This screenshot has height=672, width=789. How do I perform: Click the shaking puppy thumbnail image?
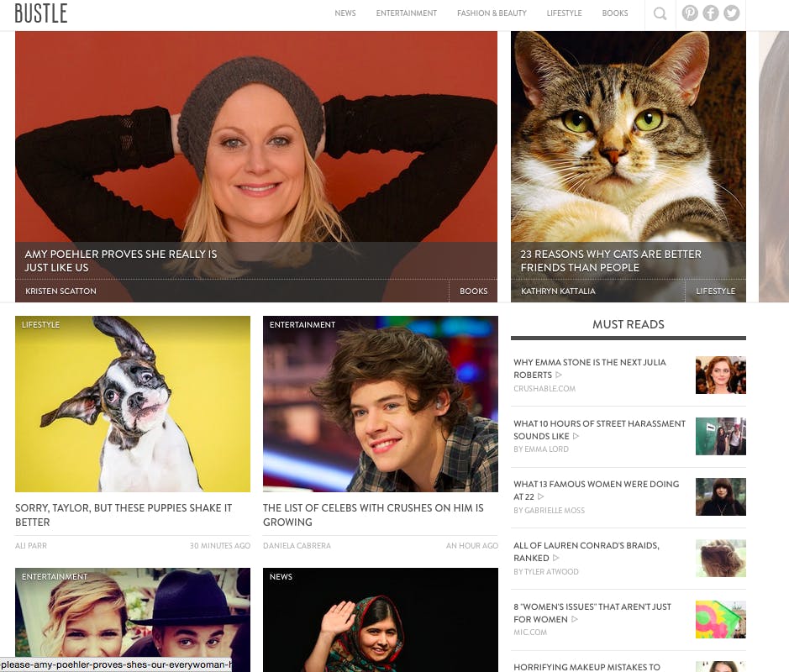tap(133, 404)
